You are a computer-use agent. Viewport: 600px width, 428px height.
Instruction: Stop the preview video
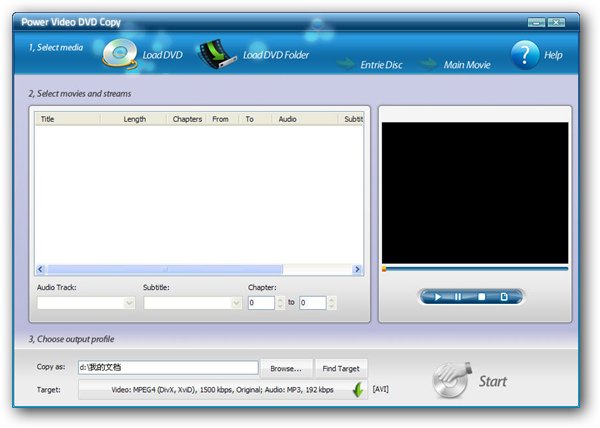point(482,297)
